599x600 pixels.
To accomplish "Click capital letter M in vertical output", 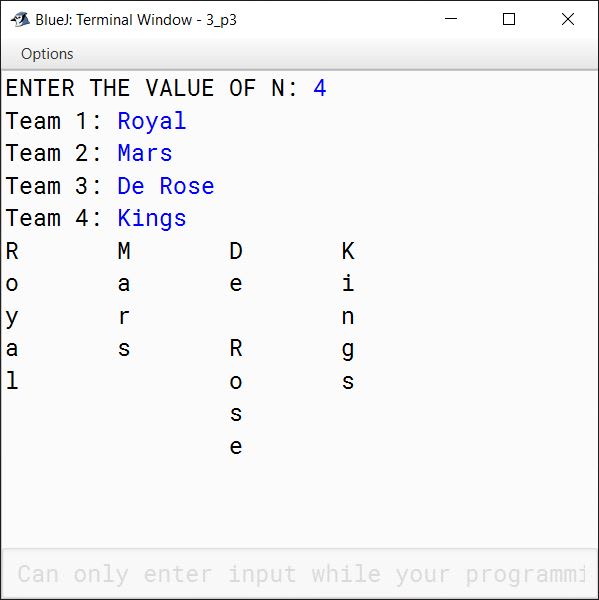I will pyautogui.click(x=124, y=251).
